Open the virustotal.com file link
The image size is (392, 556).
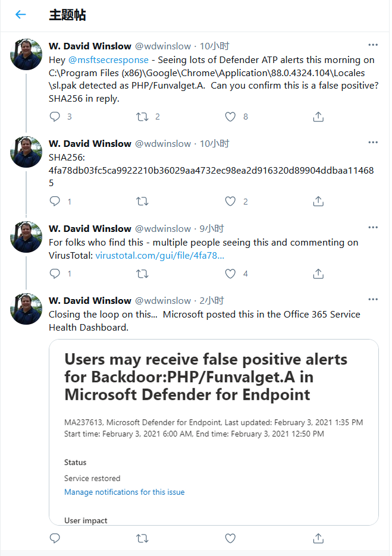tap(160, 256)
